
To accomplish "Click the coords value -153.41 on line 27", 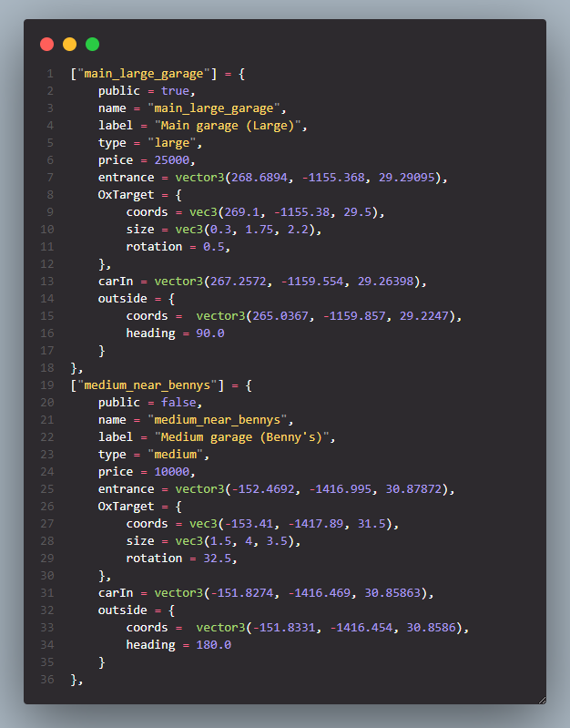I will pyautogui.click(x=249, y=524).
